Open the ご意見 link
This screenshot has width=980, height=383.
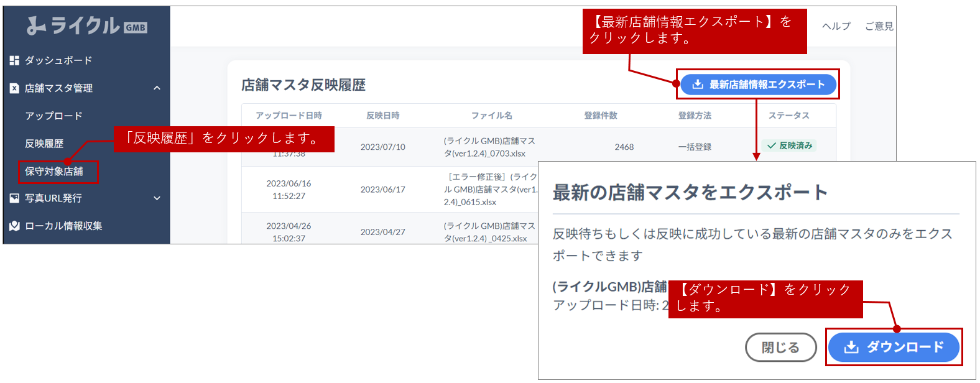pyautogui.click(x=879, y=26)
